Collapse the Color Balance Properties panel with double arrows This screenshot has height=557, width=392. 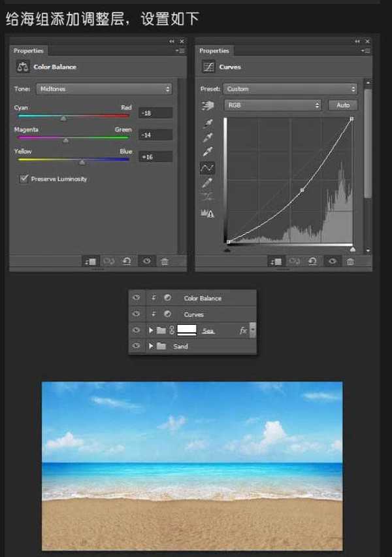[172, 42]
